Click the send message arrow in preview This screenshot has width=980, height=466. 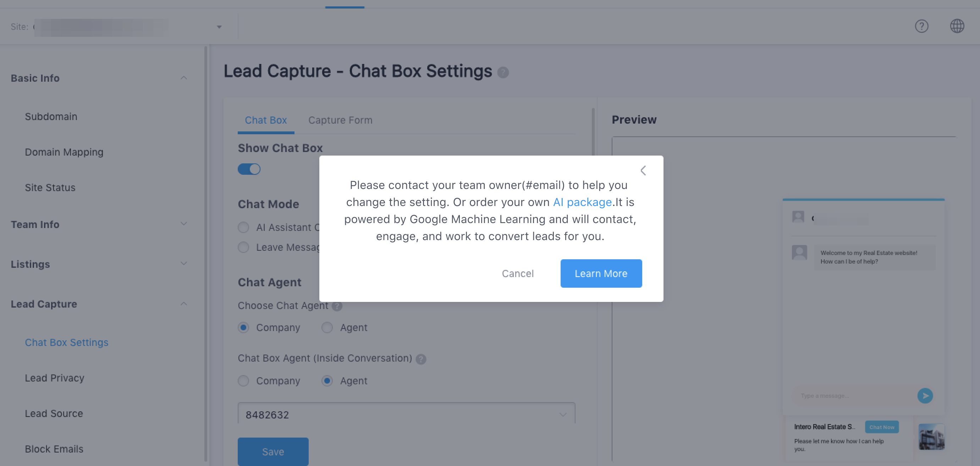tap(925, 396)
